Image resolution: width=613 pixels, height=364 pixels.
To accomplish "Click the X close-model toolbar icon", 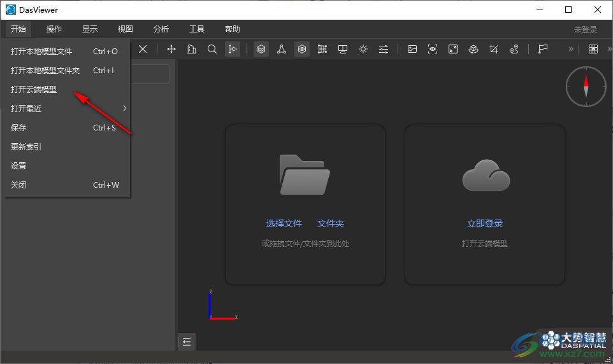I will [143, 49].
